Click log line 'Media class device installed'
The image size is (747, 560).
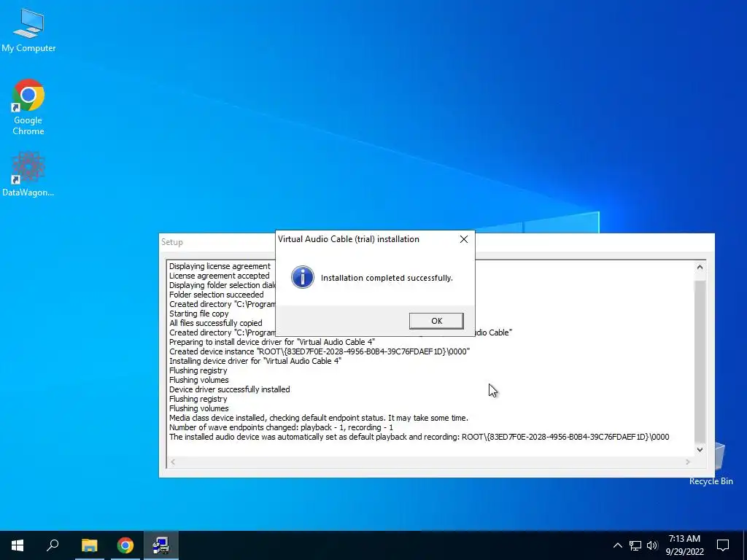(x=319, y=418)
